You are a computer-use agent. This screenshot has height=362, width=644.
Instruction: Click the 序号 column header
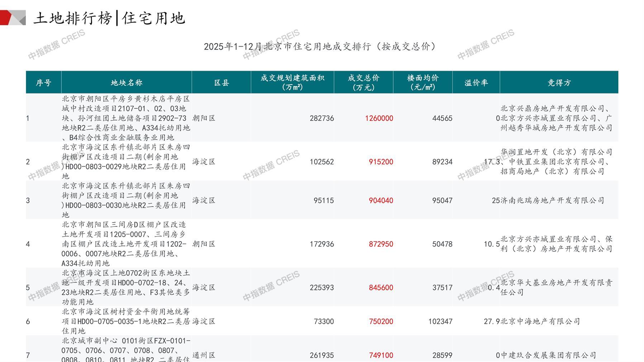(43, 83)
